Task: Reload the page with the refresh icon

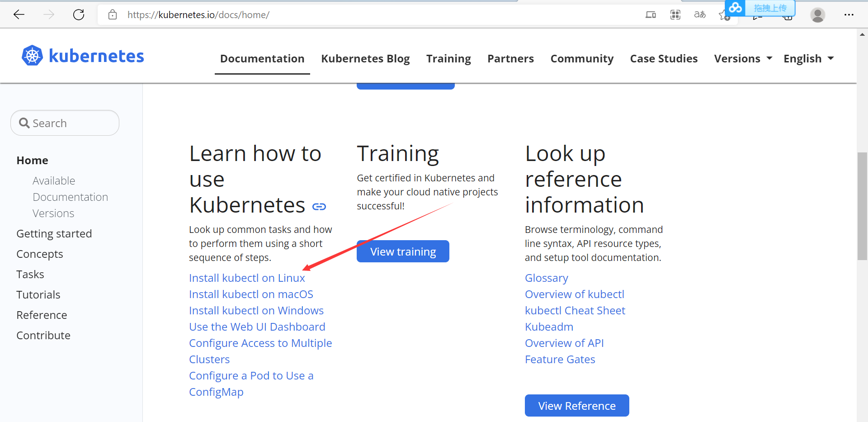Action: click(x=79, y=15)
